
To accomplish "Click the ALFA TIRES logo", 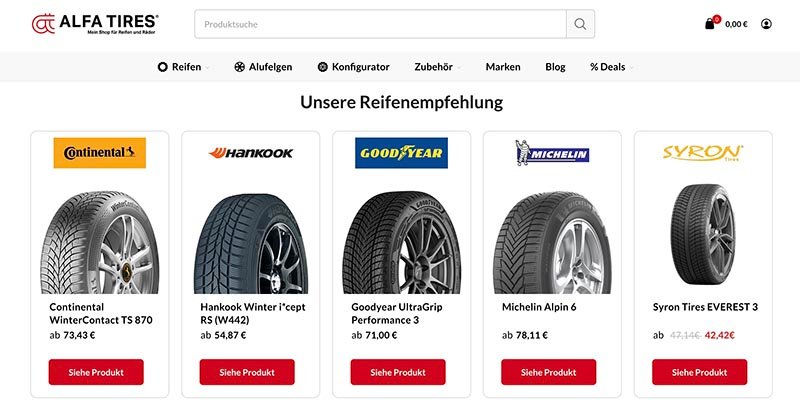I will click(x=95, y=24).
